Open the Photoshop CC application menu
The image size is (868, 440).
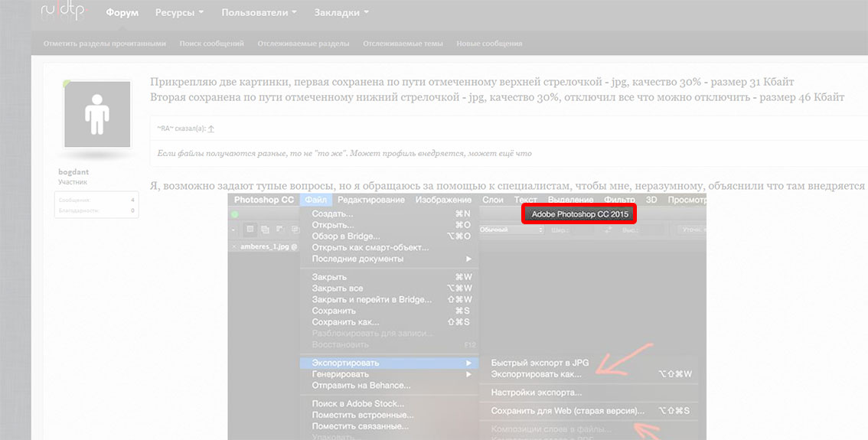(x=264, y=200)
